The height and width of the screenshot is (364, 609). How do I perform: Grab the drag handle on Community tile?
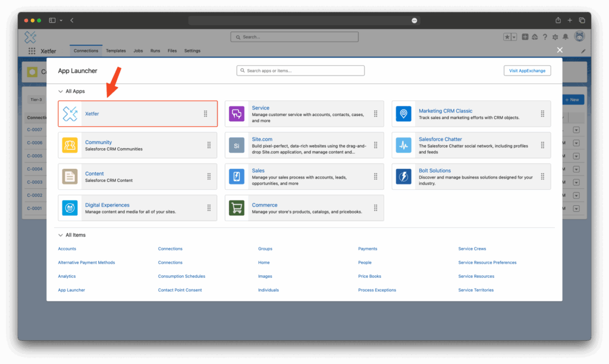tap(209, 145)
